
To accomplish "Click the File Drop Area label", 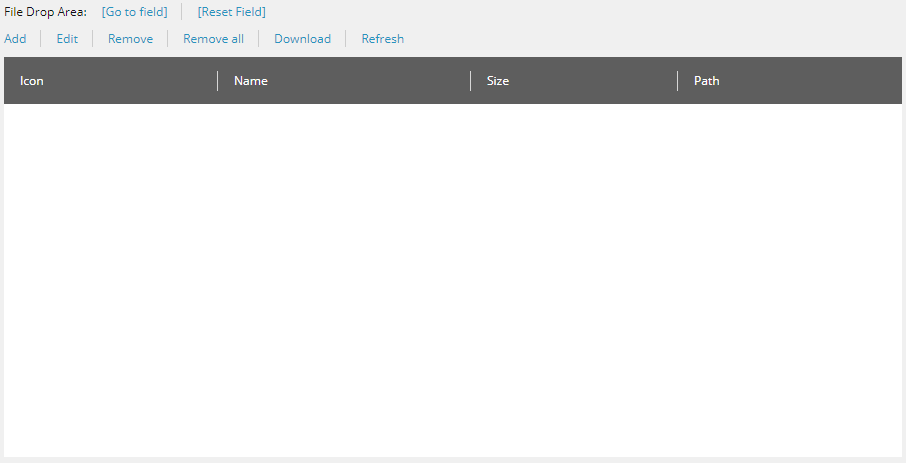I will click(45, 12).
